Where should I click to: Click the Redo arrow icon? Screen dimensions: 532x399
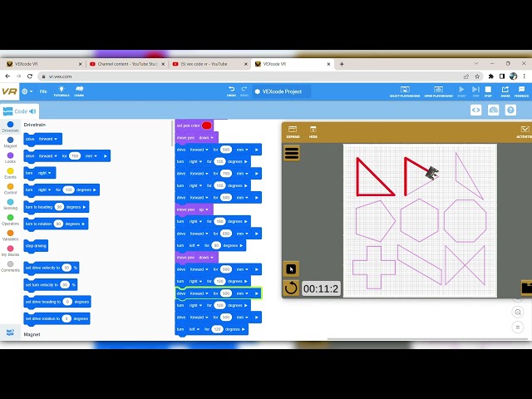(x=244, y=91)
